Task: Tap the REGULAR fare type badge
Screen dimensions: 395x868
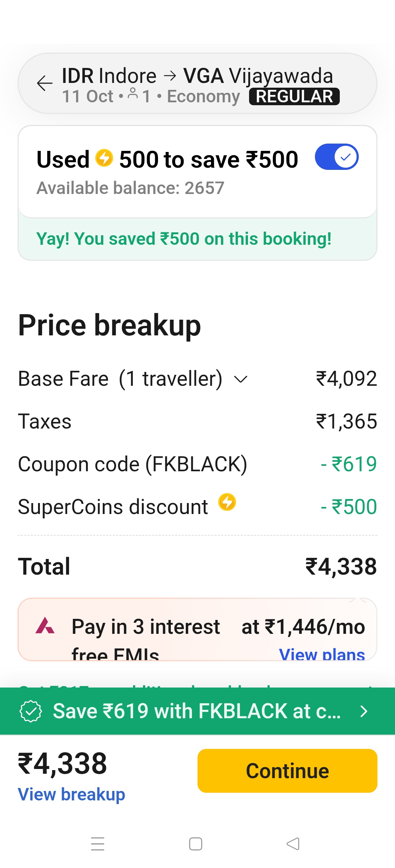Action: (x=294, y=96)
